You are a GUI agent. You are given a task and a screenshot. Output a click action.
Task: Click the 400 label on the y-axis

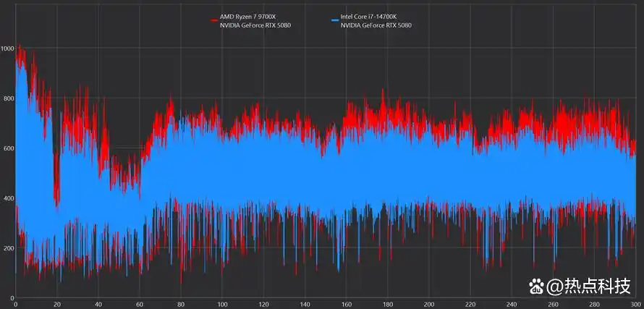(x=7, y=198)
